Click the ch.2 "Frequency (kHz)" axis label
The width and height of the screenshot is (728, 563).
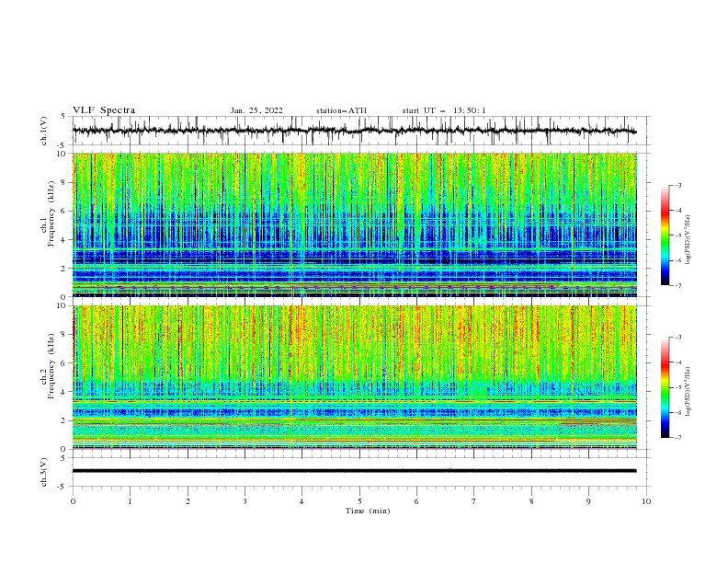pyautogui.click(x=51, y=366)
